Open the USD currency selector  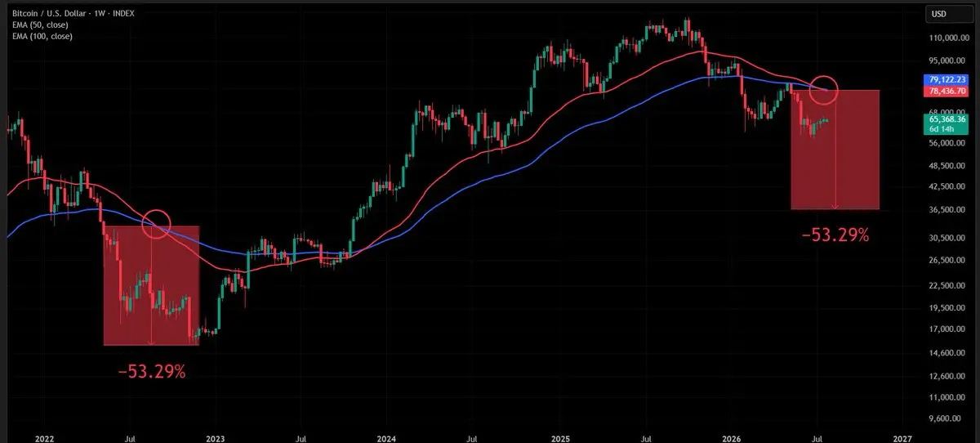[x=948, y=14]
